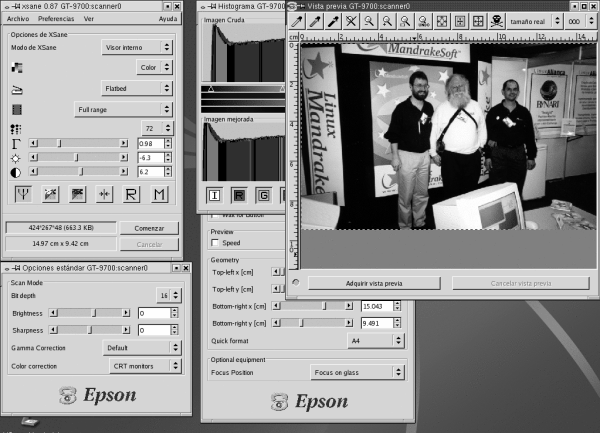Click the crossed-out unselect icon in preview

pos(351,21)
